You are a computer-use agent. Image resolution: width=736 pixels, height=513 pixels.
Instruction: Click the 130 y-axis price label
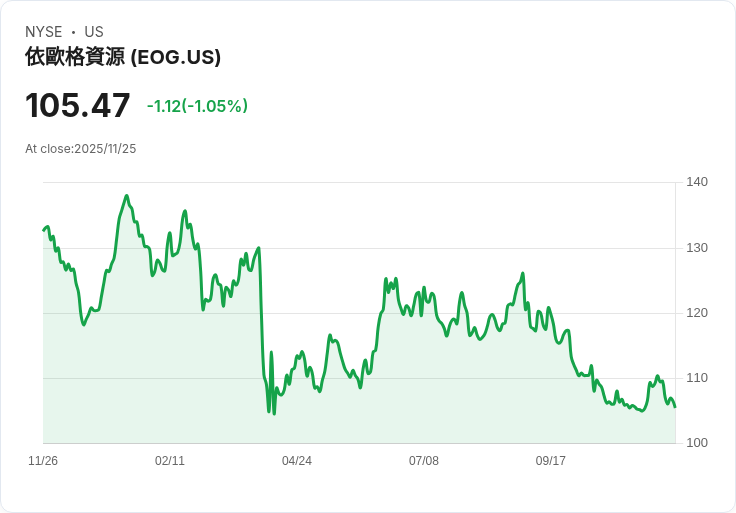point(697,247)
